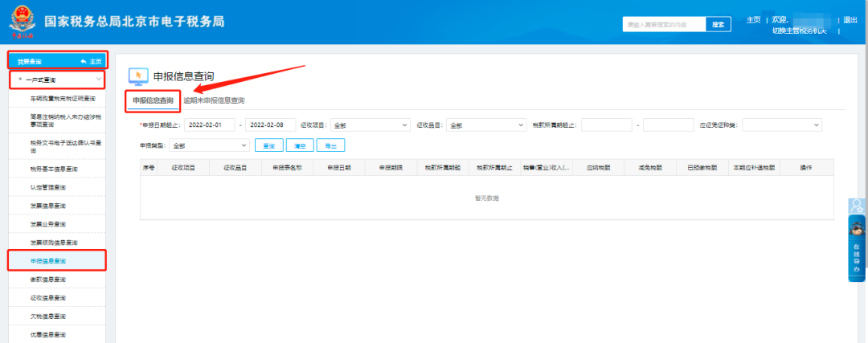868x343 pixels.
Task: Click the monitor icon beside 申报信息查询 title
Action: tap(138, 76)
